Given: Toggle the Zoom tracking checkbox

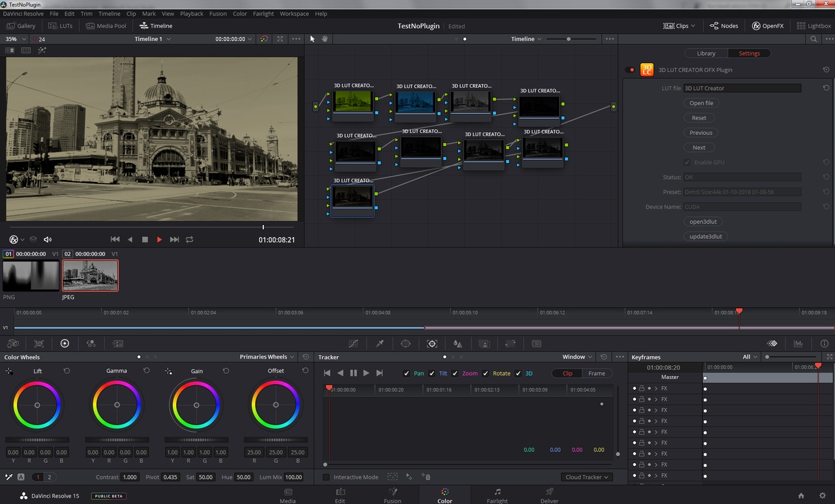Looking at the screenshot, I should [x=455, y=374].
